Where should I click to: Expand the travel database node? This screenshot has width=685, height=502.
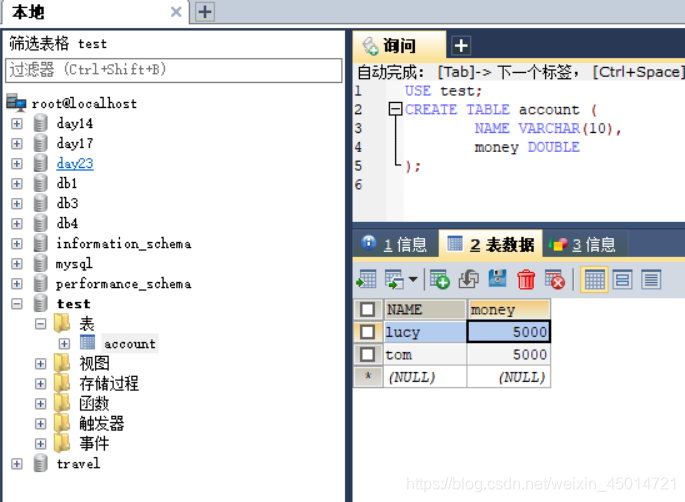point(17,464)
